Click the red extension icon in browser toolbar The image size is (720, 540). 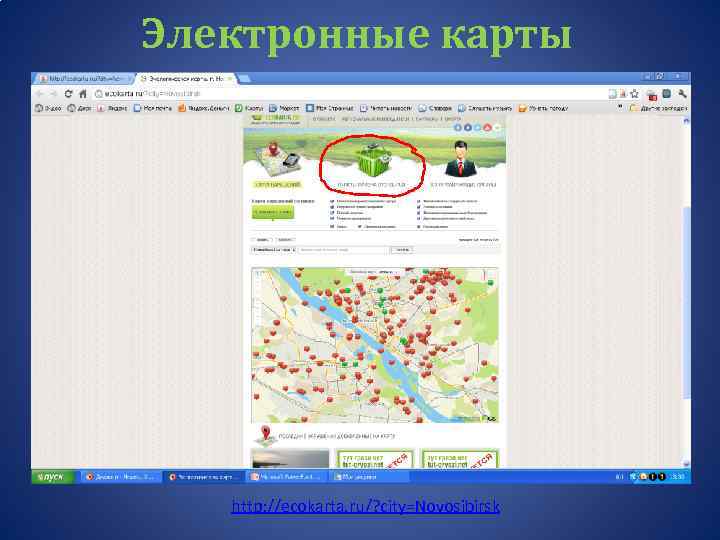click(x=652, y=95)
